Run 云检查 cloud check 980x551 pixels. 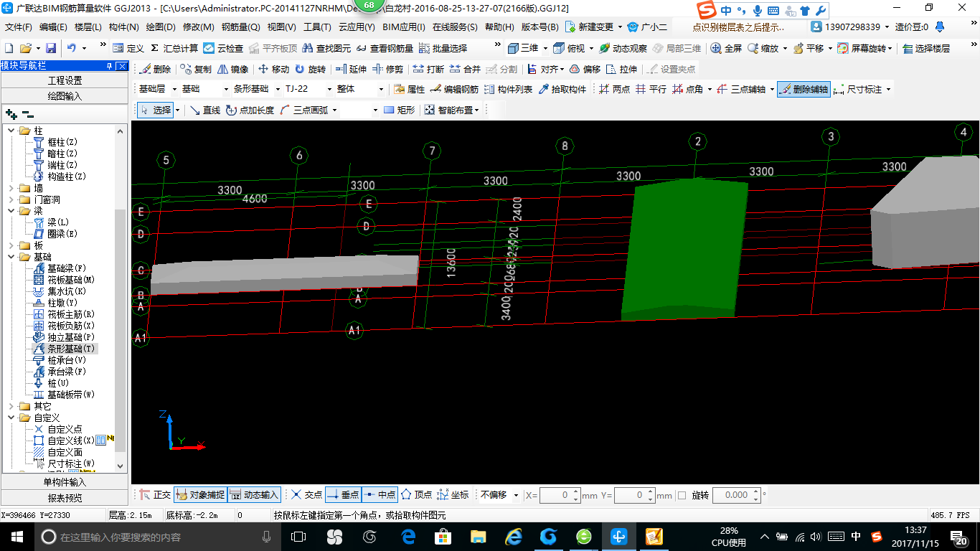(223, 48)
